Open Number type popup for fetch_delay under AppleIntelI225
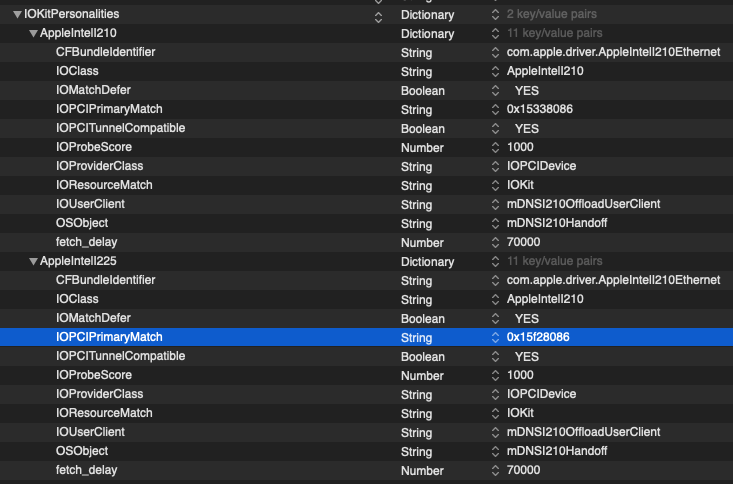The height and width of the screenshot is (484, 733). (495, 470)
